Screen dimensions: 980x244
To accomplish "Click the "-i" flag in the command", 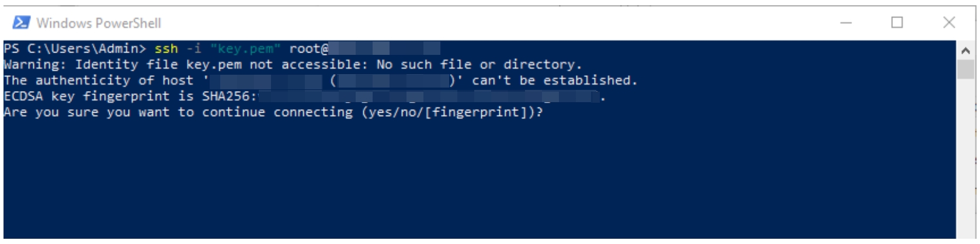I will tap(193, 49).
